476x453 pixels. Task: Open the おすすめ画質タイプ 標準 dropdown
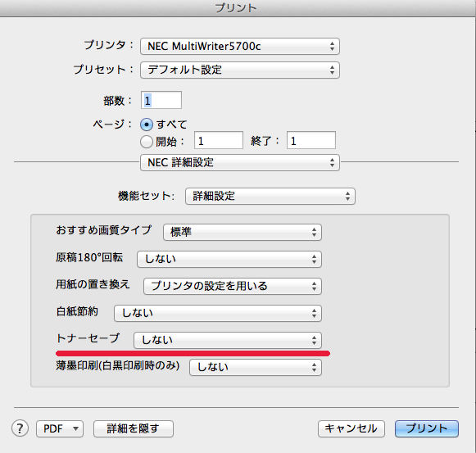point(243,233)
